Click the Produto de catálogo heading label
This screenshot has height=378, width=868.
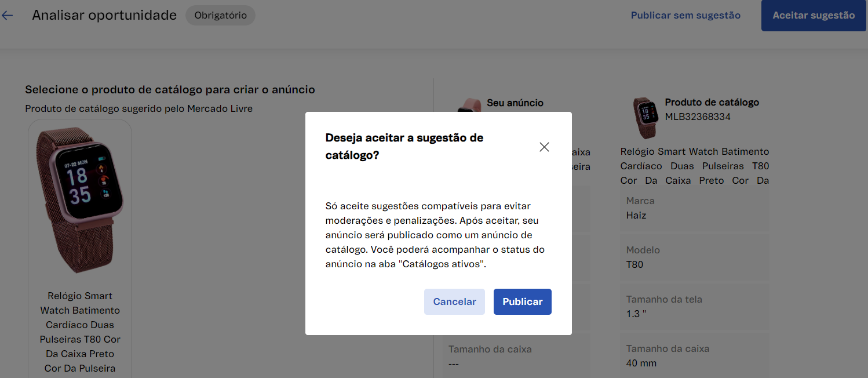tap(712, 103)
